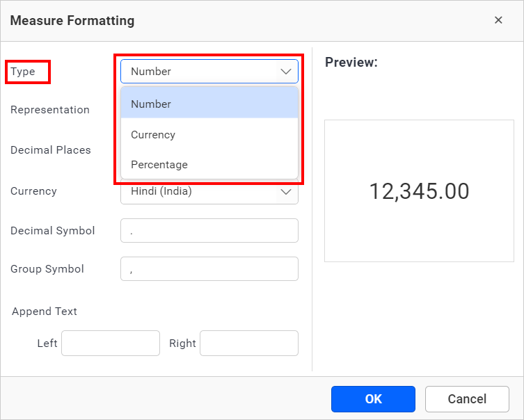Click the Currency dropdown chevron arrow

coord(286,192)
